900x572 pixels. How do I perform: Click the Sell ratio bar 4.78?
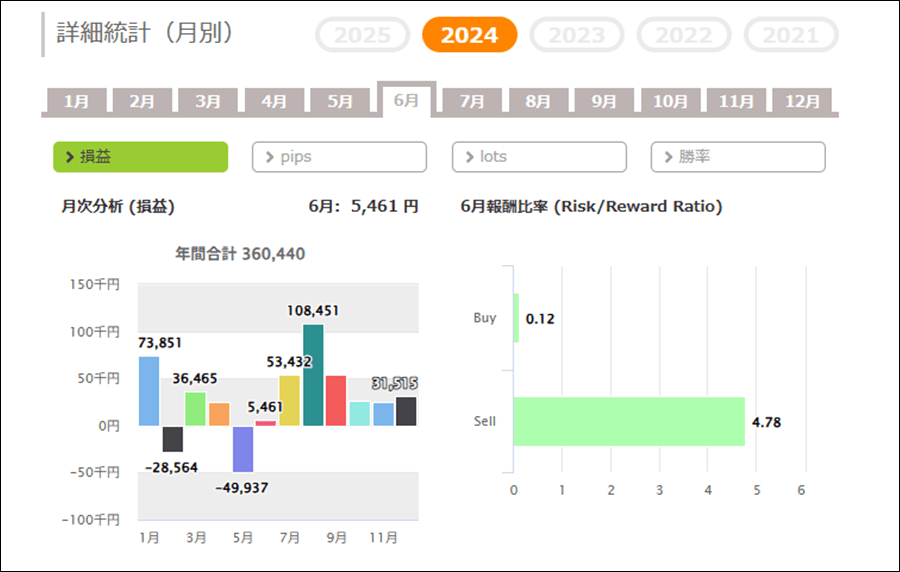[x=629, y=421]
